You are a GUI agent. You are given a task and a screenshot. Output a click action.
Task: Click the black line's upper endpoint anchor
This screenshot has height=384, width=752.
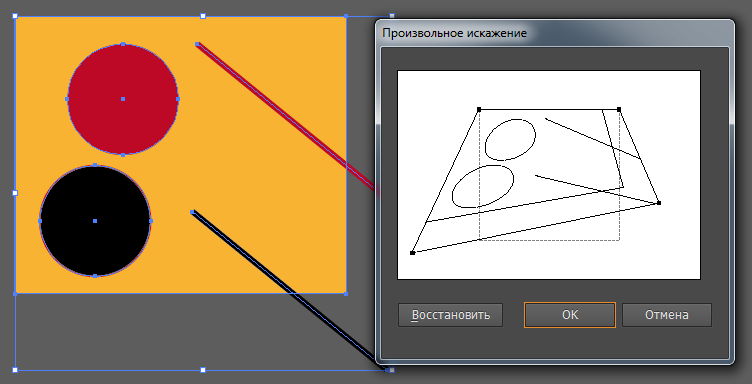pyautogui.click(x=192, y=212)
